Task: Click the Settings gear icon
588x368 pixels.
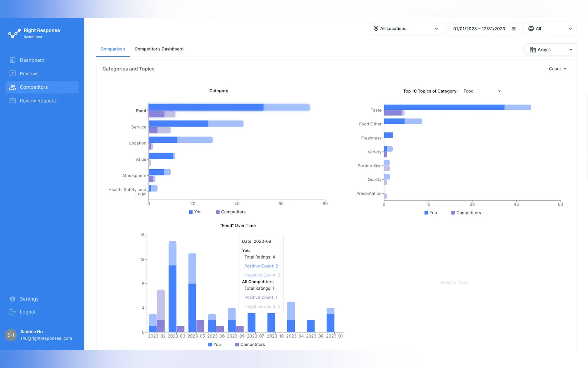Action: 13,299
